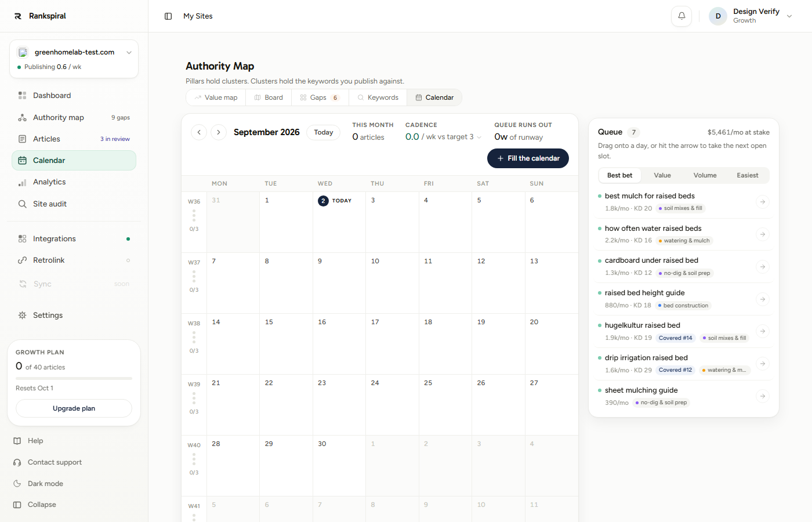The height and width of the screenshot is (522, 812).
Task: Open the Design Verify account menu chevron
Action: pos(789,16)
